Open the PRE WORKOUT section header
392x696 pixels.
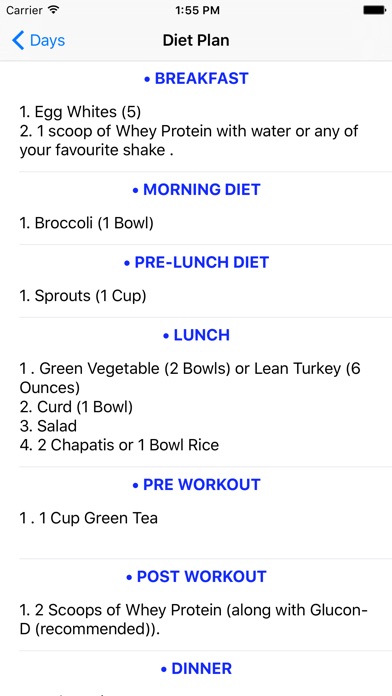(x=196, y=484)
